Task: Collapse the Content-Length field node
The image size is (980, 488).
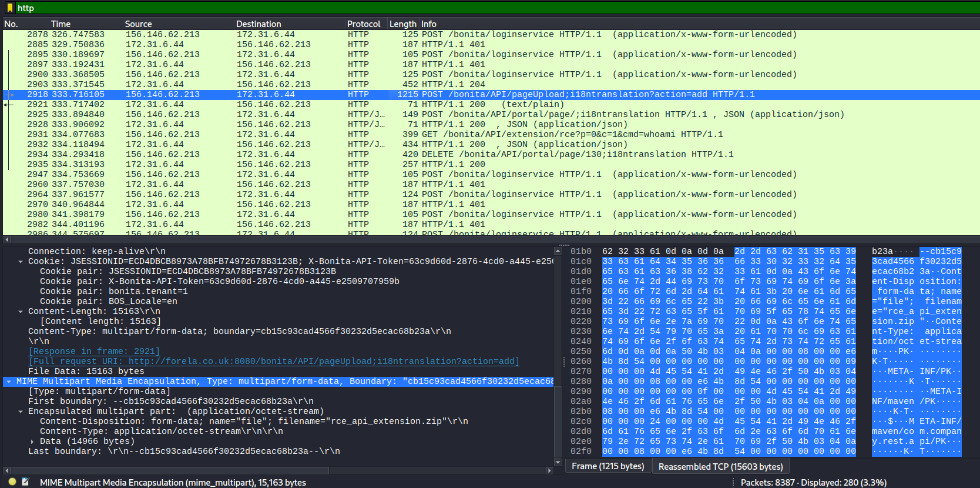Action: click(x=21, y=312)
